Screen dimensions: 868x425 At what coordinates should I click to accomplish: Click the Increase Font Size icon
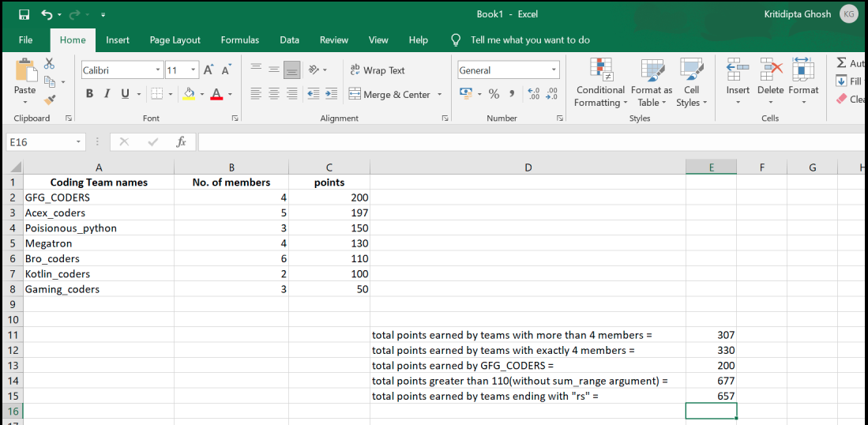209,70
